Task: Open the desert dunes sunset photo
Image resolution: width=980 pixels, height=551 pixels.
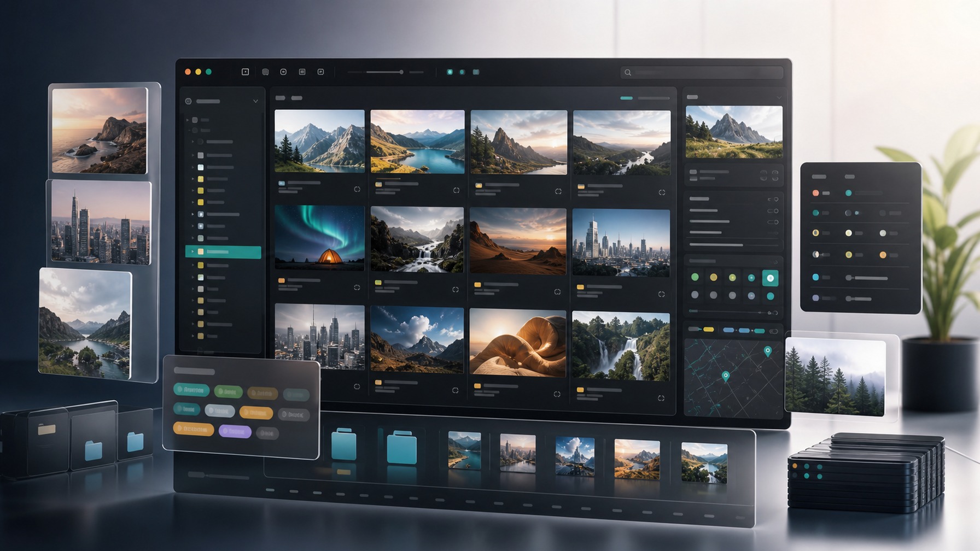Action: pos(518,241)
